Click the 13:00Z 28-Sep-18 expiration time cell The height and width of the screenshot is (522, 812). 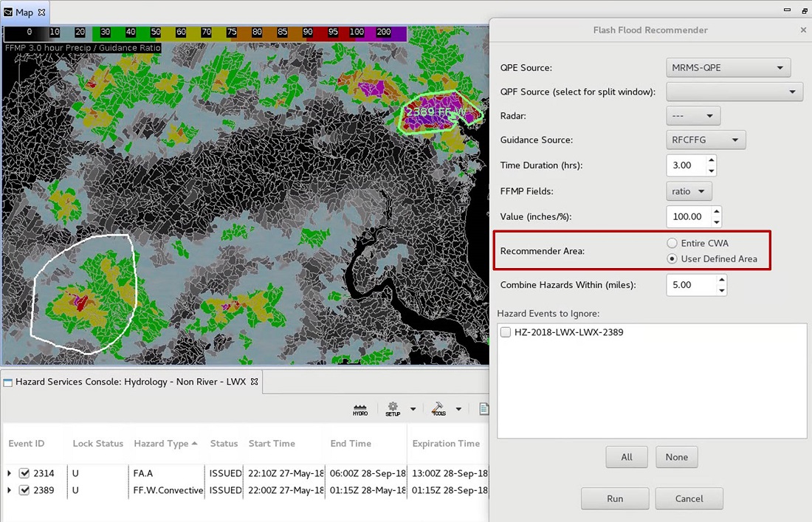coord(450,473)
